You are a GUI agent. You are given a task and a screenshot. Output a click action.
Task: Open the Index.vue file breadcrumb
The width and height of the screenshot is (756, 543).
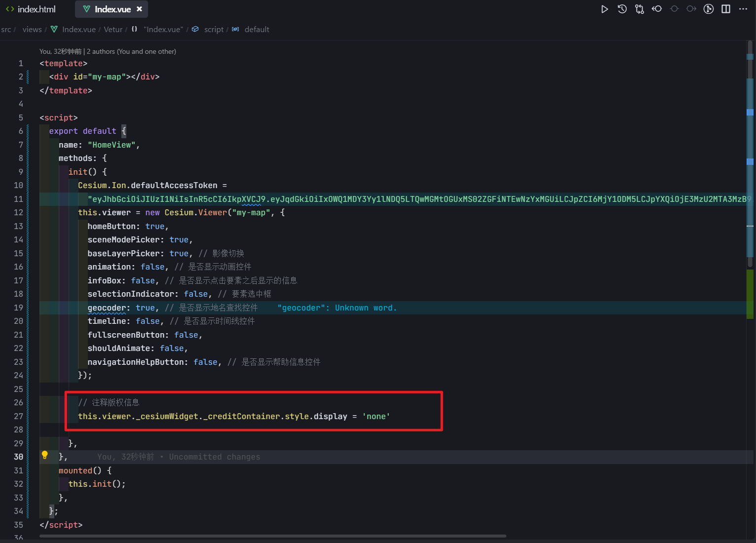[x=79, y=30]
